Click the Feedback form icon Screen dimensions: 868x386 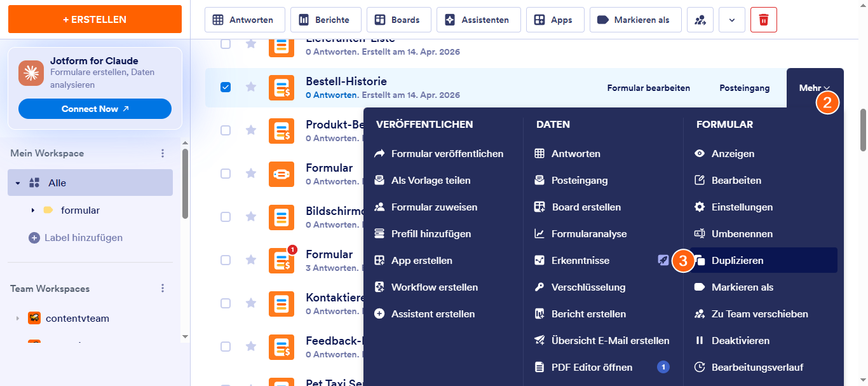tap(281, 347)
